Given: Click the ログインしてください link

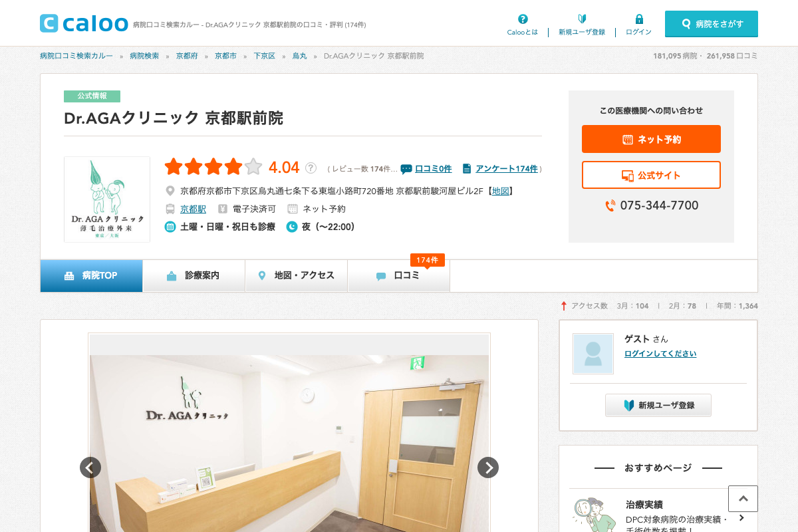Looking at the screenshot, I should [660, 353].
